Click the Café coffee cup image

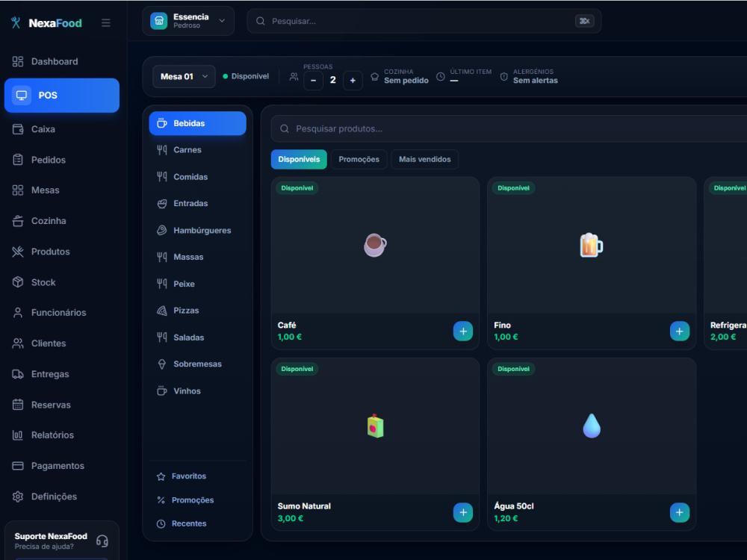pyautogui.click(x=375, y=245)
